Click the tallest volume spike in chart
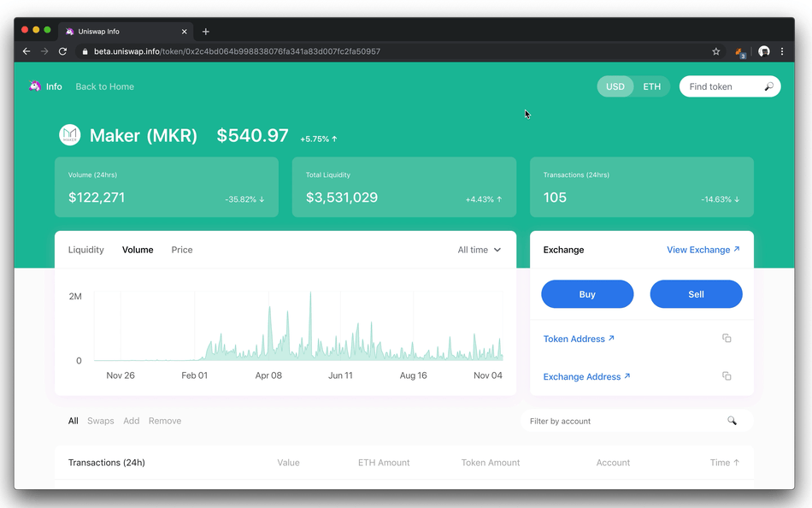The height and width of the screenshot is (508, 812). tap(310, 327)
